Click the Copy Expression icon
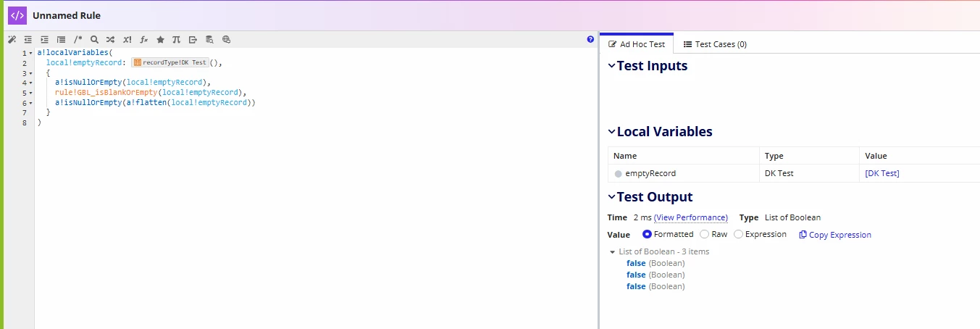This screenshot has width=980, height=329. (803, 235)
